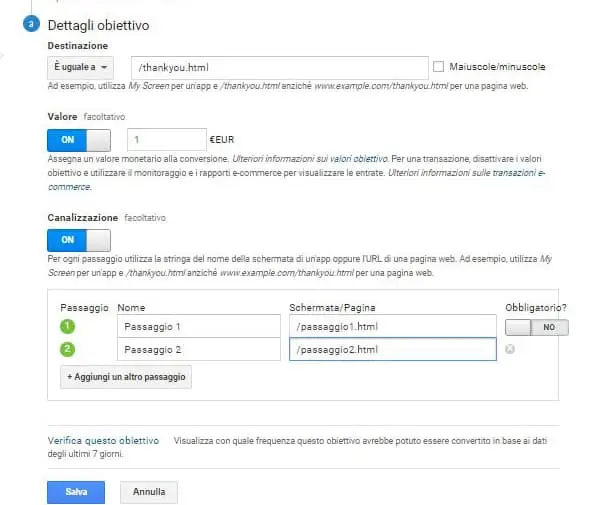Click the 'Dettagli obiettivo' heading
This screenshot has width=607, height=505.
tap(98, 26)
